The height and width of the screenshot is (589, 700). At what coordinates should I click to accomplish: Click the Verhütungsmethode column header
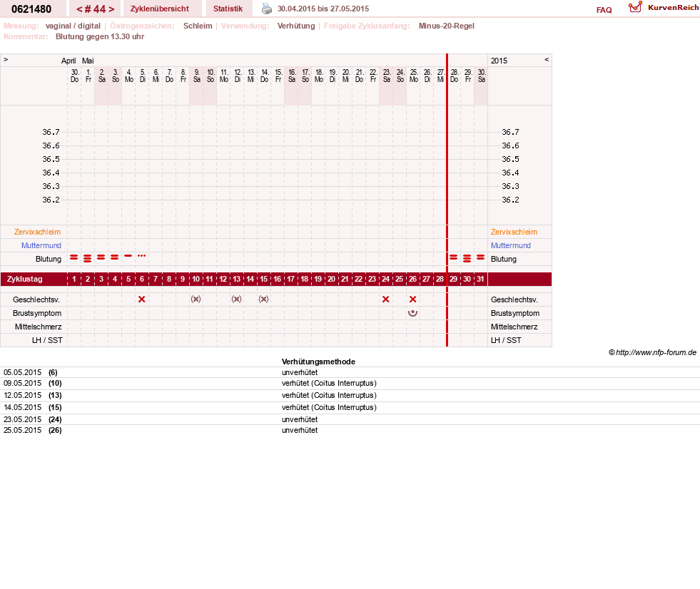[x=318, y=362]
